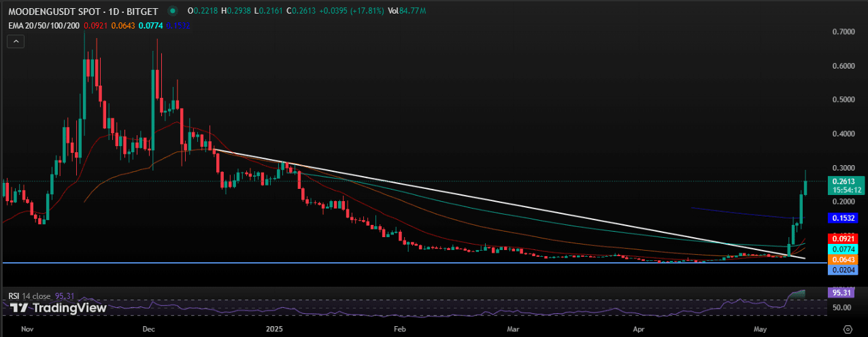
Task: Click the MOODENGUSDT SPOT symbol title
Action: [83, 11]
